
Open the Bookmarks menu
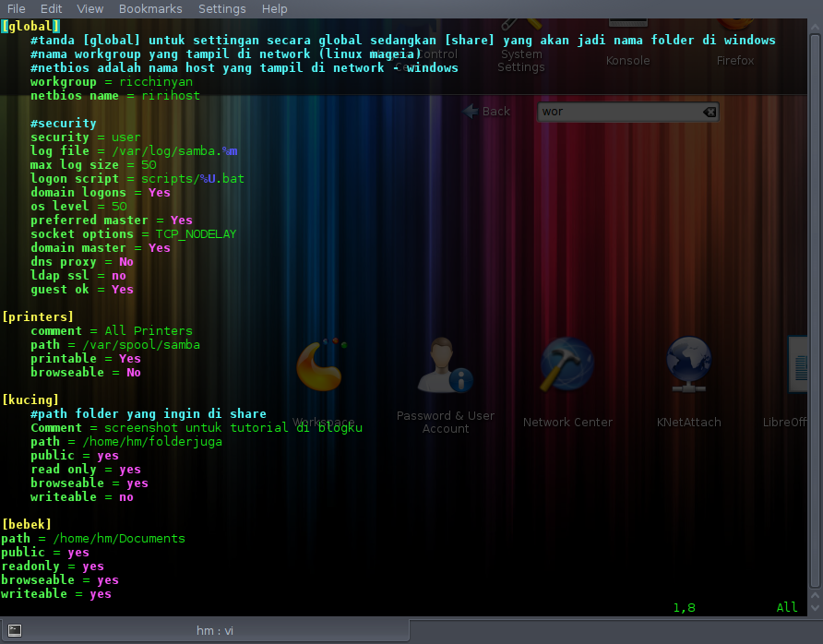coord(149,8)
